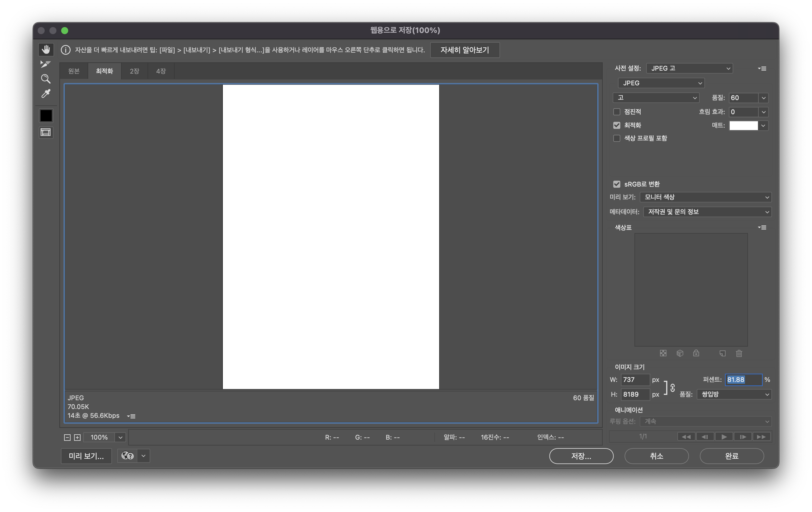This screenshot has width=812, height=512.
Task: Open the optimize panel menu icon
Action: [762, 69]
